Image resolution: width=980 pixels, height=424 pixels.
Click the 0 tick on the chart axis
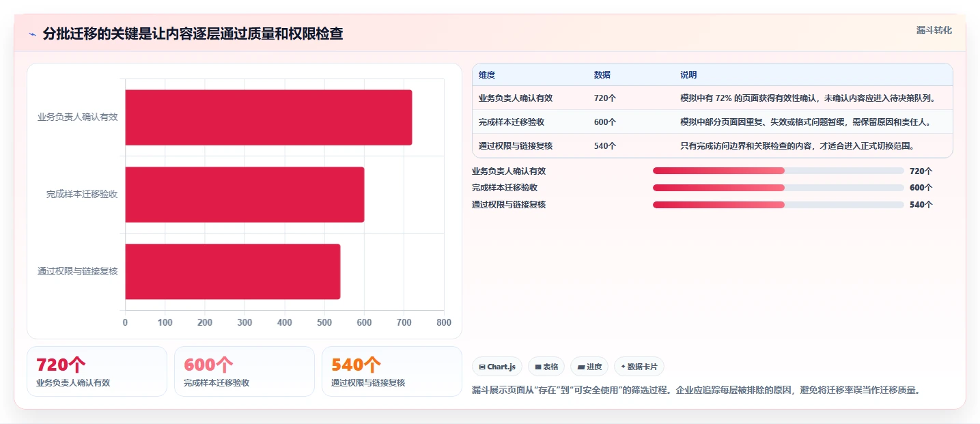pyautogui.click(x=125, y=323)
